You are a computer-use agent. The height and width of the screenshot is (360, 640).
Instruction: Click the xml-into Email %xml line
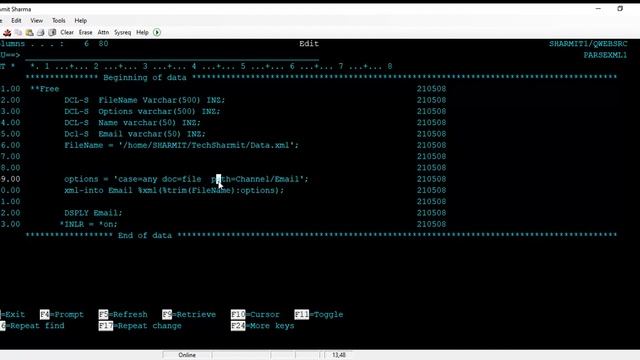click(174, 190)
